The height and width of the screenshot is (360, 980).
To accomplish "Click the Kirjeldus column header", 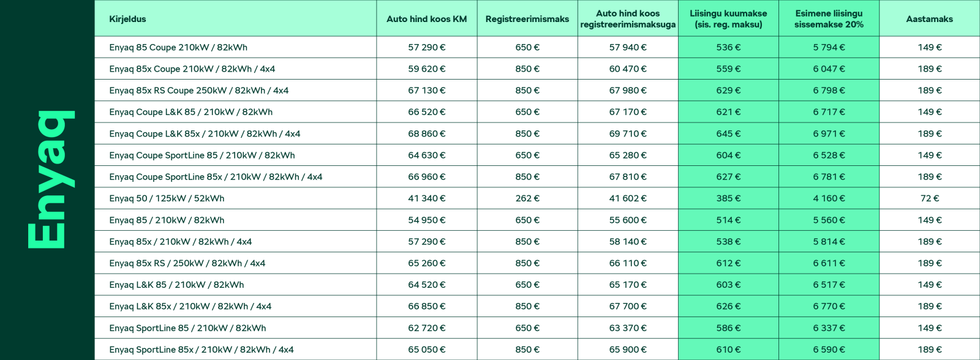I will [x=127, y=19].
